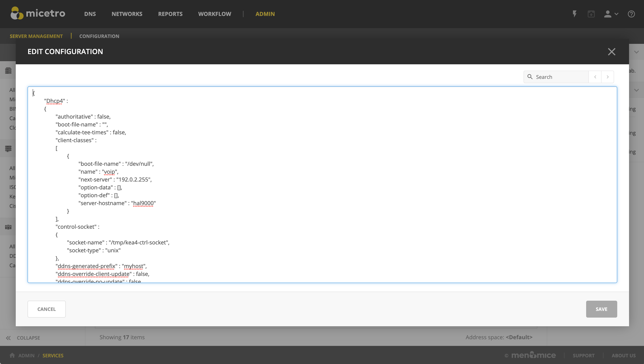Open the user account dropdown
The image size is (644, 364).
point(611,14)
